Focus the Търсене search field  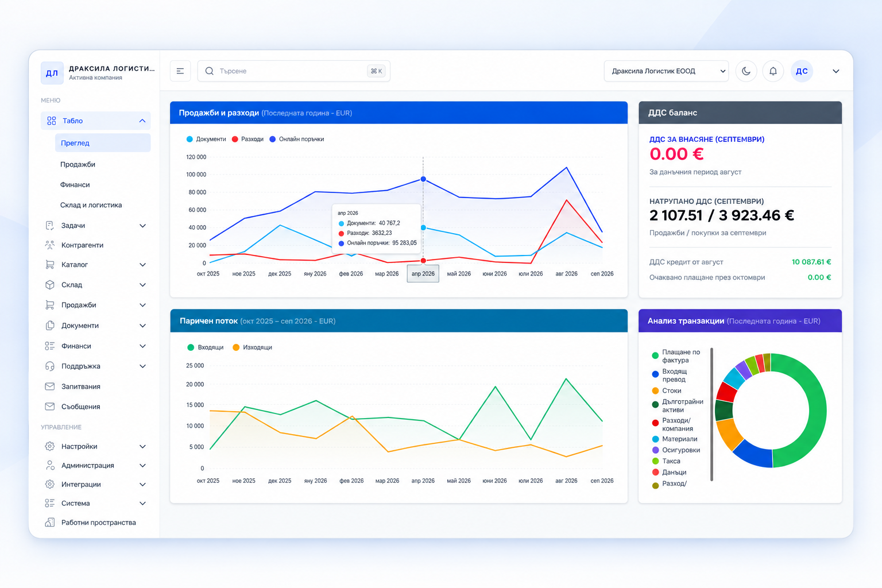pos(293,71)
